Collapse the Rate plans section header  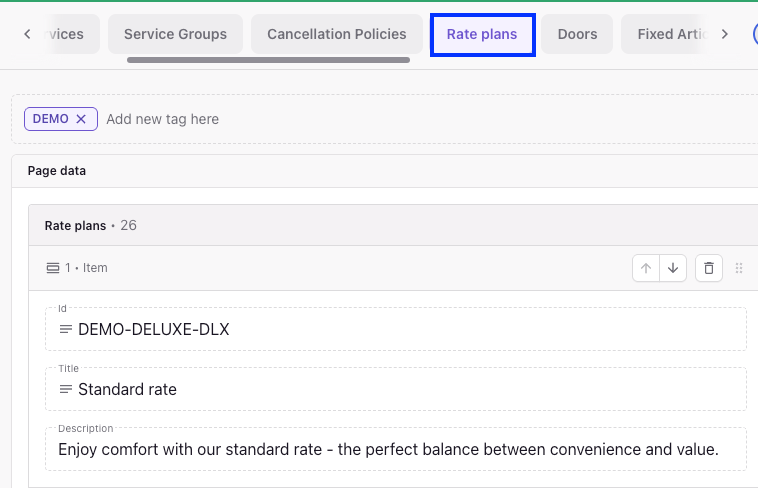click(x=75, y=226)
